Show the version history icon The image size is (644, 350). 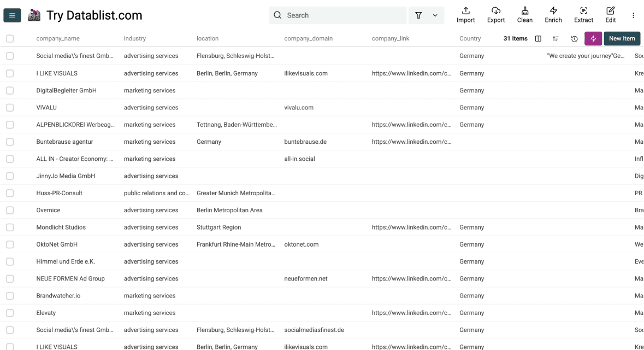tap(574, 39)
